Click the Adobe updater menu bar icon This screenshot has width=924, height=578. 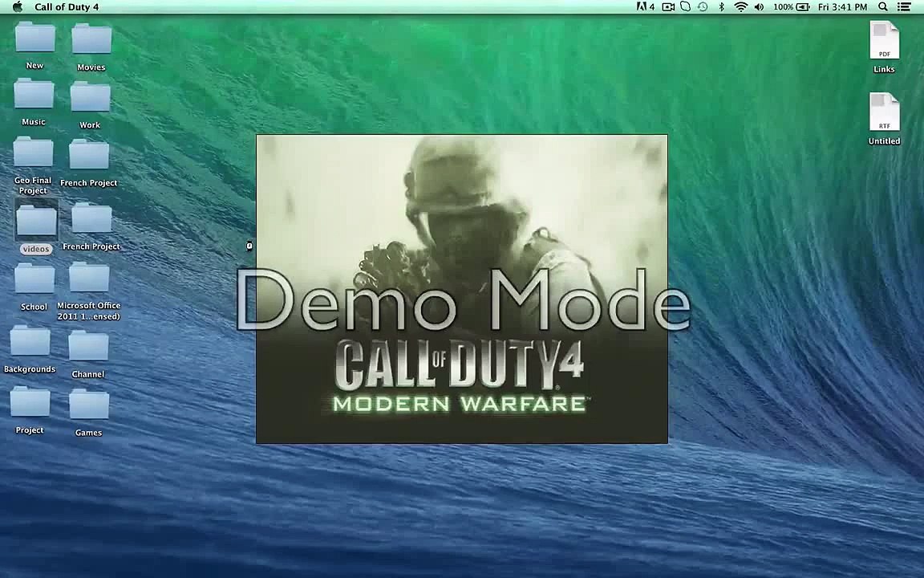tap(645, 6)
